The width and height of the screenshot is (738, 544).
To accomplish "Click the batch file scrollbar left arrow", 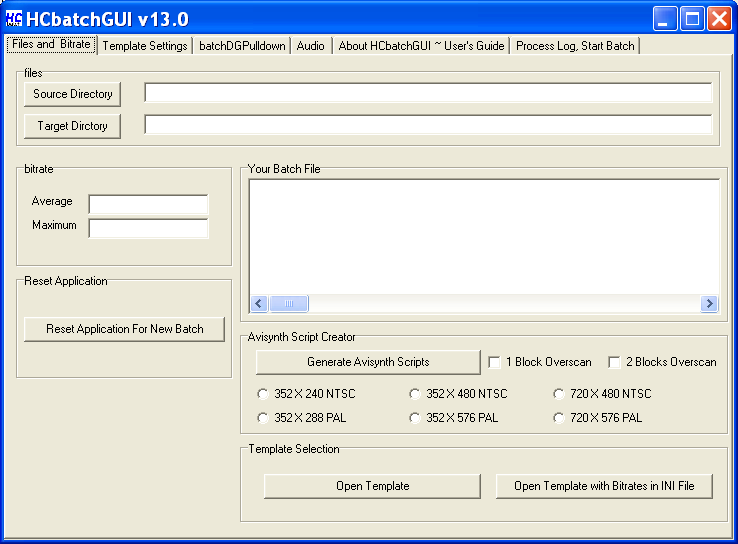I will 259,304.
